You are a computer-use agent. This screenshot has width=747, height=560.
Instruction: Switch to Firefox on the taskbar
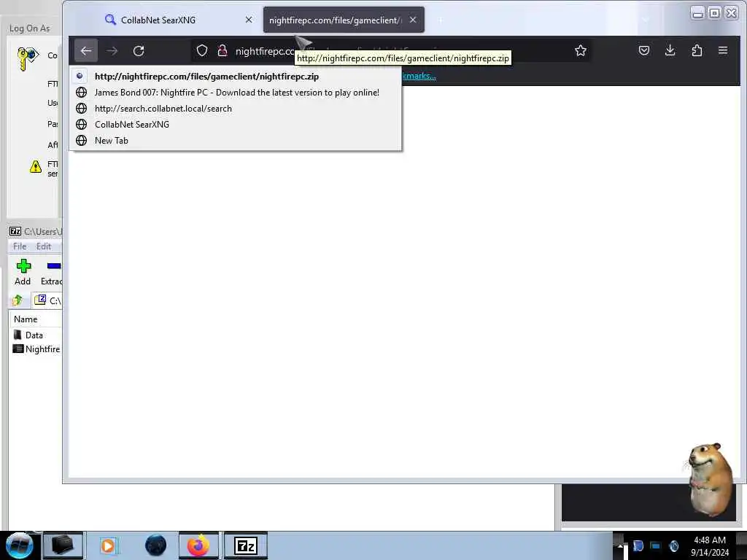[198, 545]
